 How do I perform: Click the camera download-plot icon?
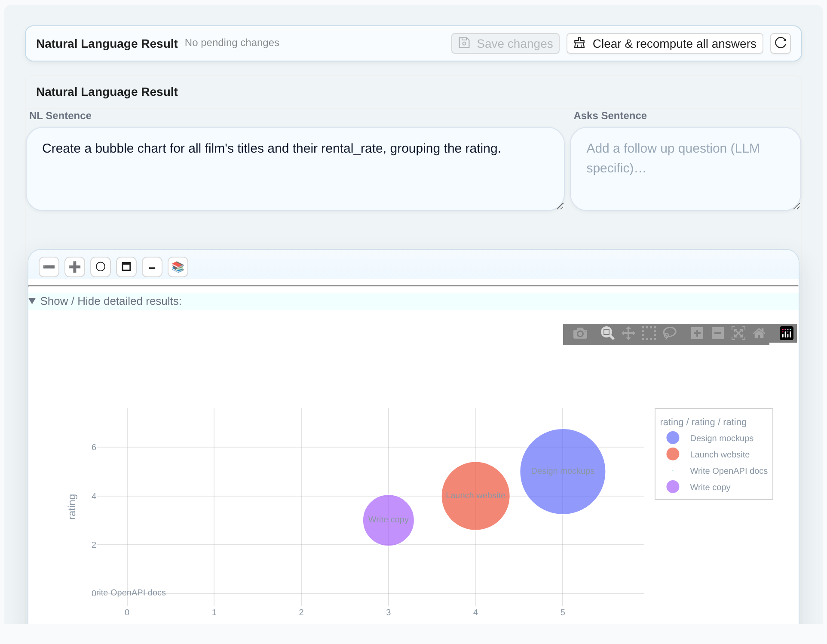click(580, 333)
